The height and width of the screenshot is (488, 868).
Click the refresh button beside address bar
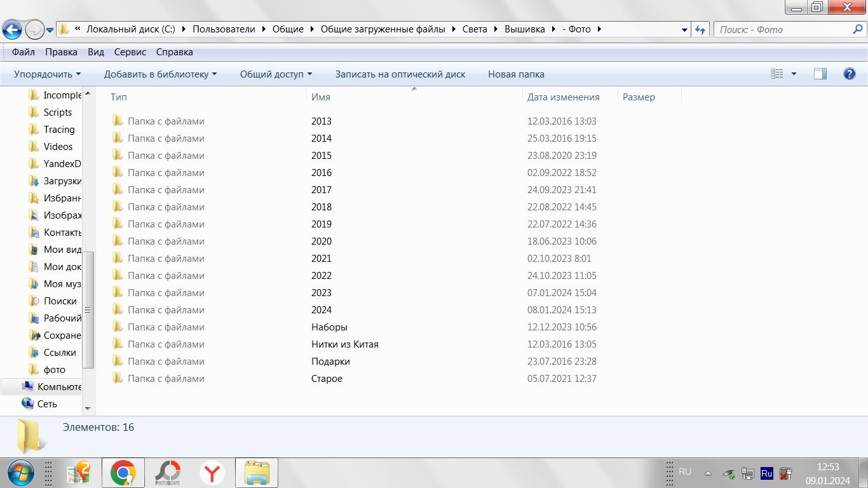700,30
